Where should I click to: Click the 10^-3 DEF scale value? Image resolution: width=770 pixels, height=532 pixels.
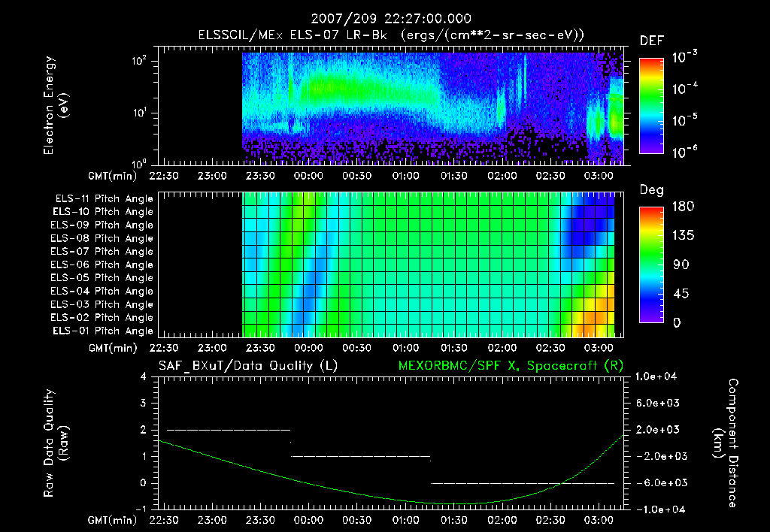pos(684,57)
